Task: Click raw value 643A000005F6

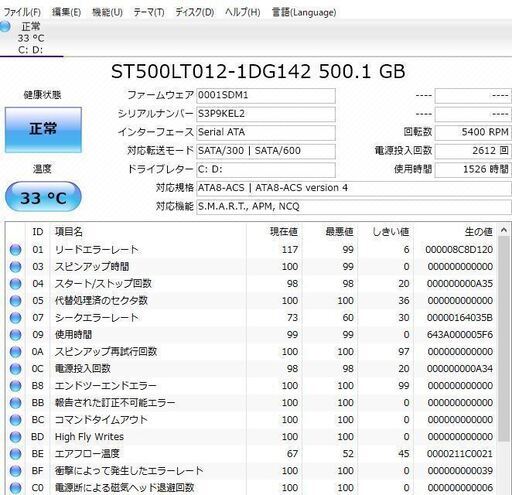Action: point(460,335)
